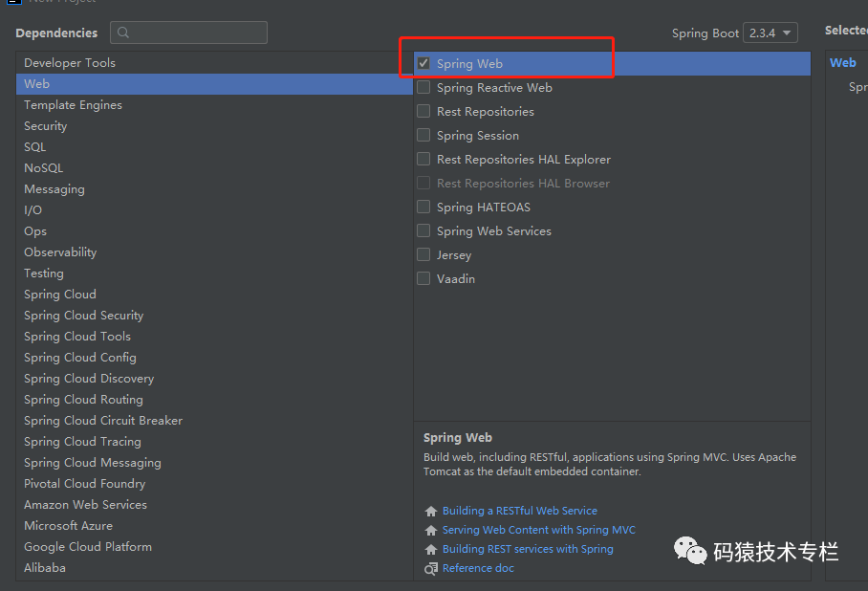Open Serving Web Content with Spring MVC link

(x=538, y=530)
